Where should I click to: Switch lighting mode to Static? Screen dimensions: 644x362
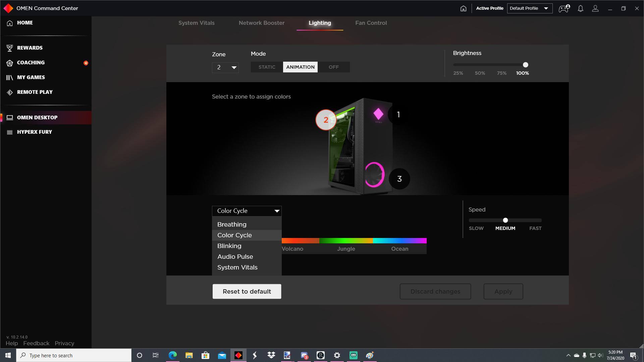pos(267,67)
